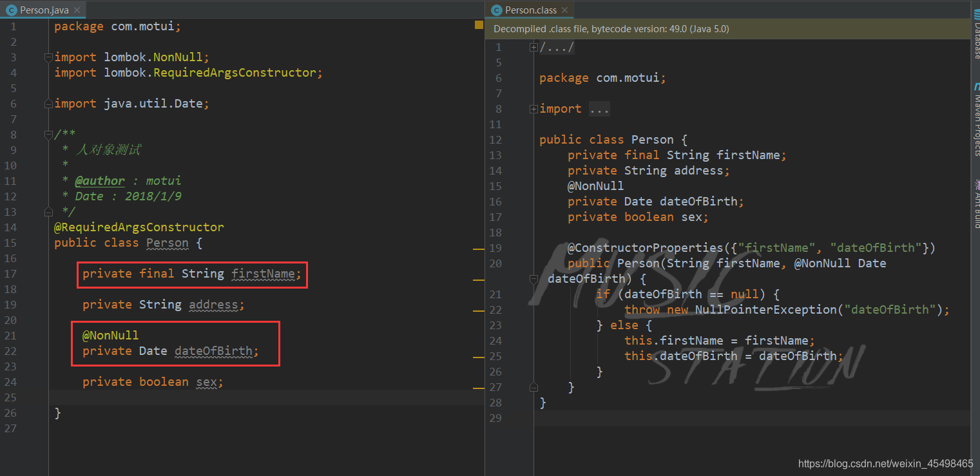Click line number 29 in Person.class gutter

(x=495, y=418)
